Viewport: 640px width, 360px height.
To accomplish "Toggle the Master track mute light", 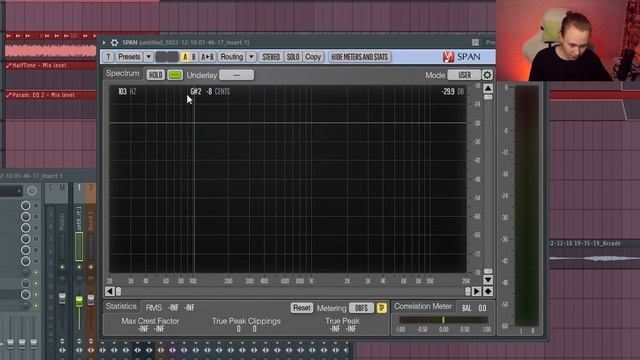I will click(x=62, y=267).
